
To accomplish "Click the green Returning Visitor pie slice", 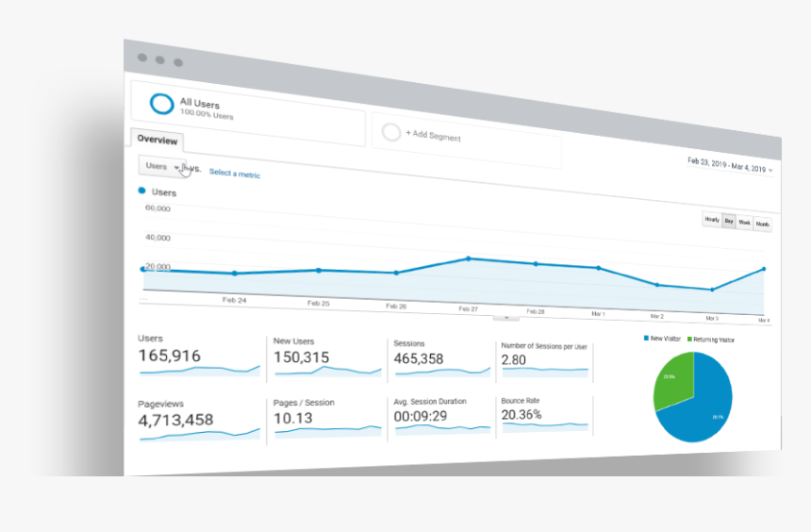I will point(673,379).
